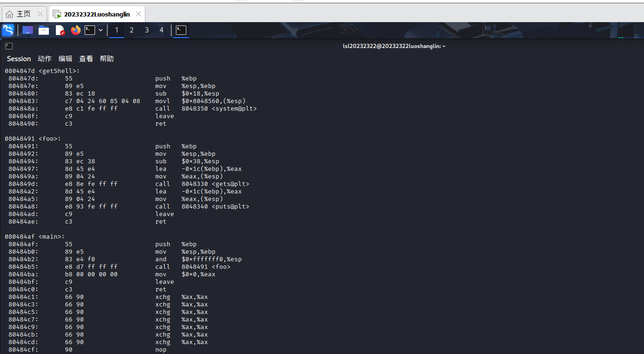644x354 pixels.
Task: Switch to workspace 3
Action: point(147,30)
